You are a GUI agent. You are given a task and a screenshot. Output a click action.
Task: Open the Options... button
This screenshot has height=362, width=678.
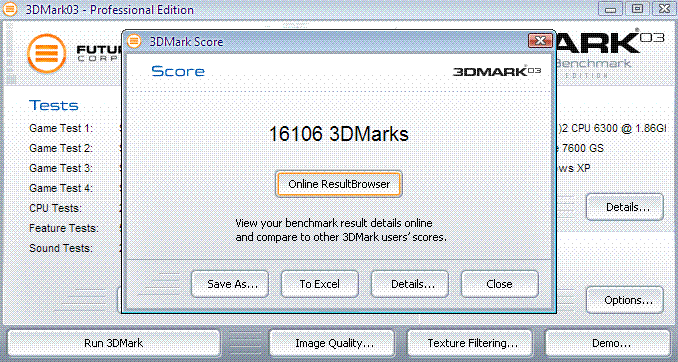(x=625, y=300)
